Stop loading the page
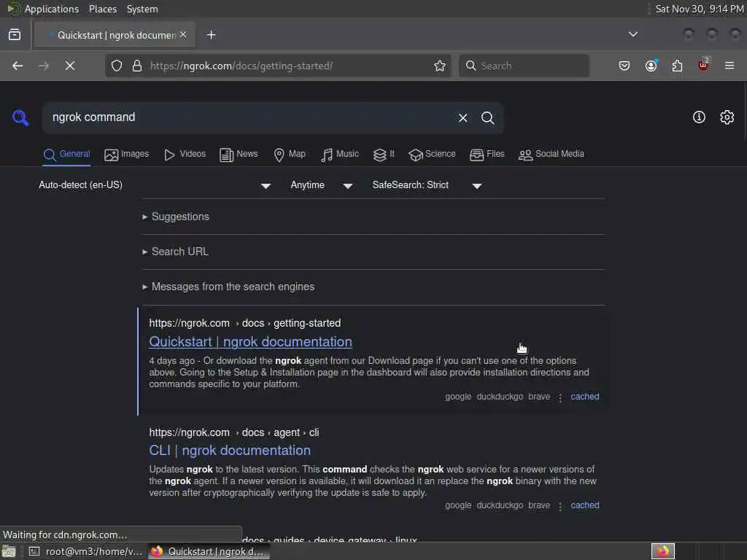The width and height of the screenshot is (747, 560). (70, 66)
